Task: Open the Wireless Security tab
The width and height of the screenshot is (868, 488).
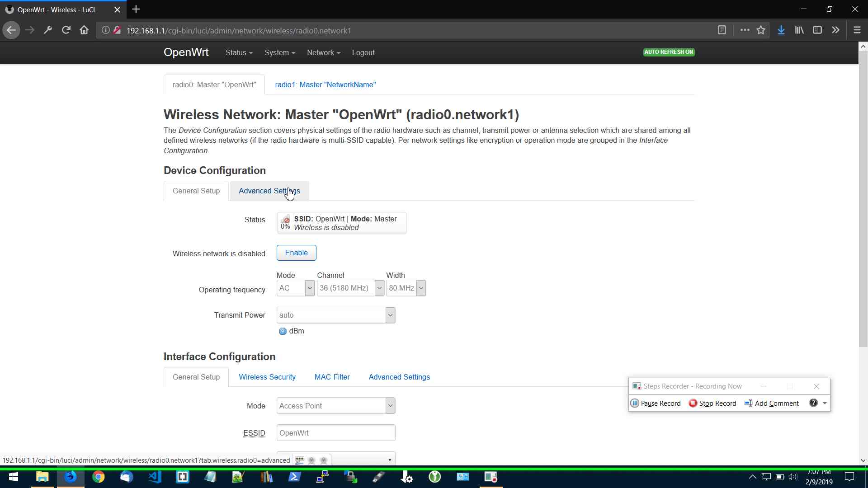Action: click(x=267, y=377)
